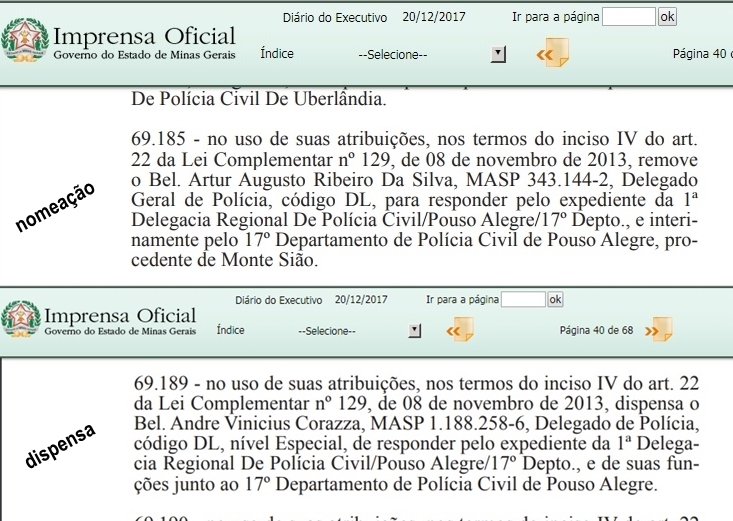Viewport: 733px width, 521px height.
Task: Click the previous page icon in the top header
Action: pos(553,54)
